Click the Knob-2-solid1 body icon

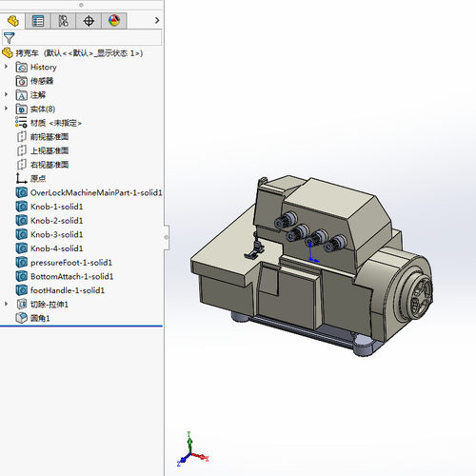pos(22,221)
